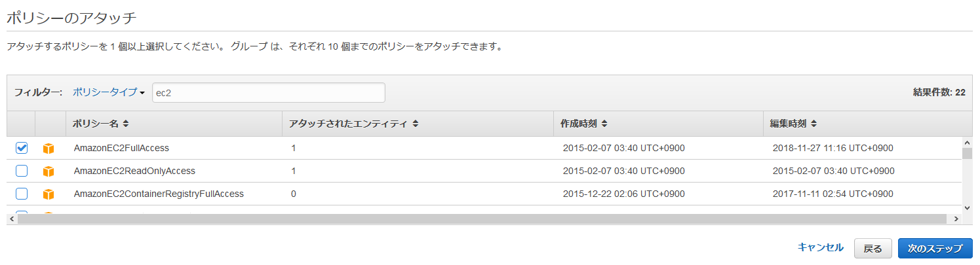Click the horizontal scrollbar left arrow
The width and height of the screenshot is (980, 265).
click(12, 219)
